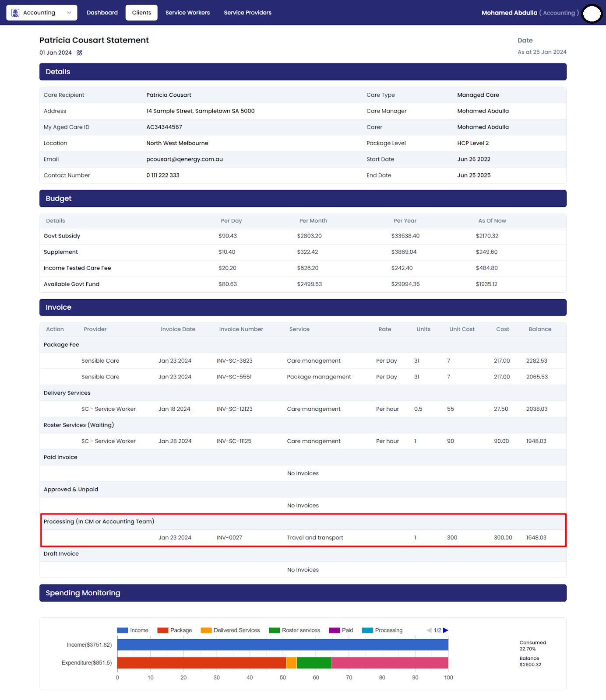Open the Dashboard tab
606x700 pixels.
[102, 13]
